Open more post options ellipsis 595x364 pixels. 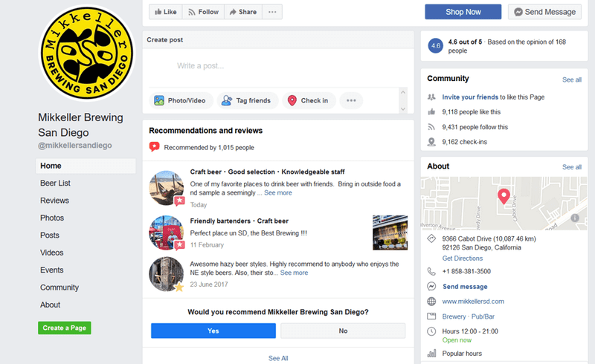351,100
